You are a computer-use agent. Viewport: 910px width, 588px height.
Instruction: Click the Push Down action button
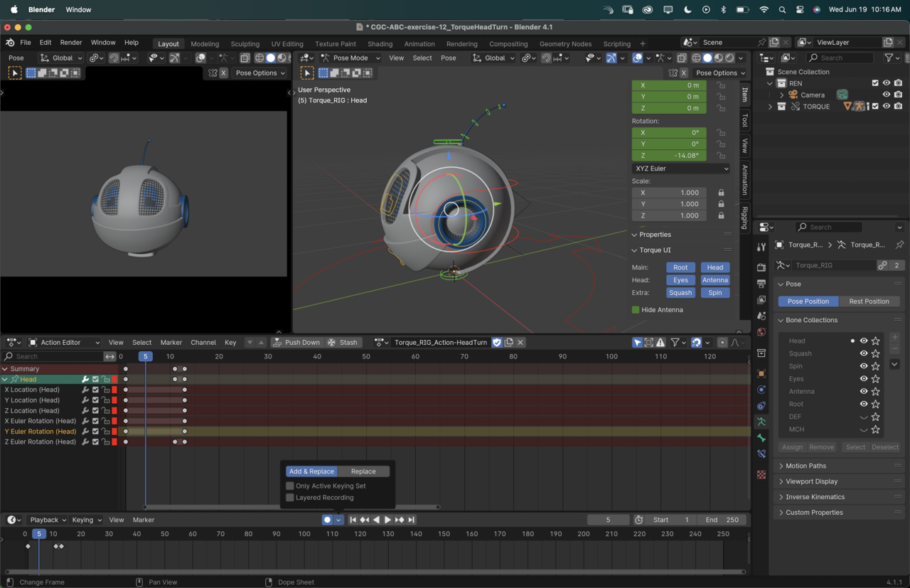pyautogui.click(x=296, y=342)
